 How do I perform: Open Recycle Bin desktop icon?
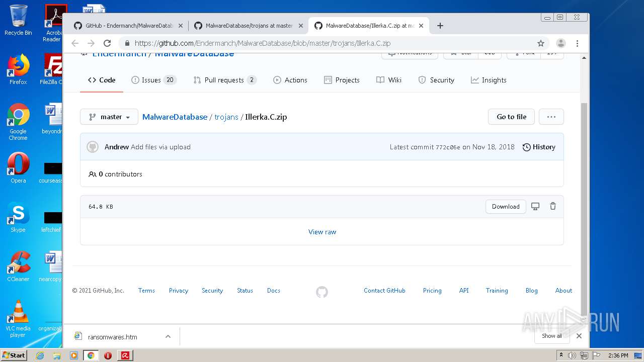tap(18, 20)
